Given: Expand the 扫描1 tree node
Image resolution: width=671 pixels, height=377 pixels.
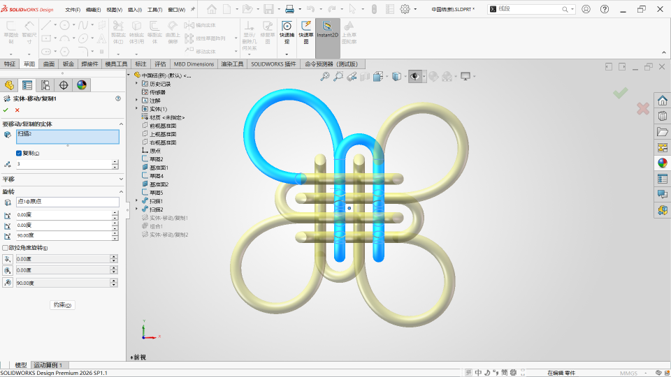Looking at the screenshot, I should (x=137, y=201).
